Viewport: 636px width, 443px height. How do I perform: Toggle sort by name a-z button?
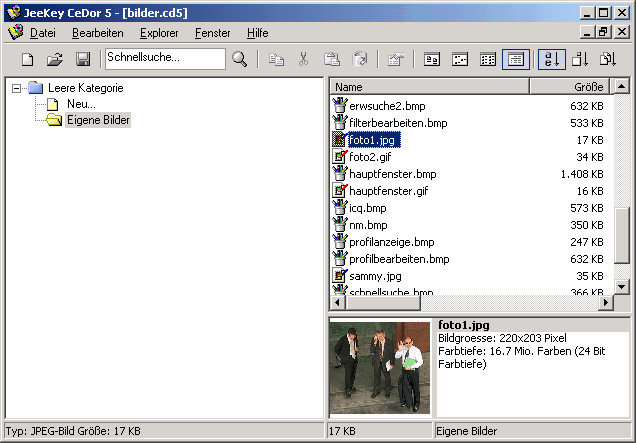click(x=552, y=60)
